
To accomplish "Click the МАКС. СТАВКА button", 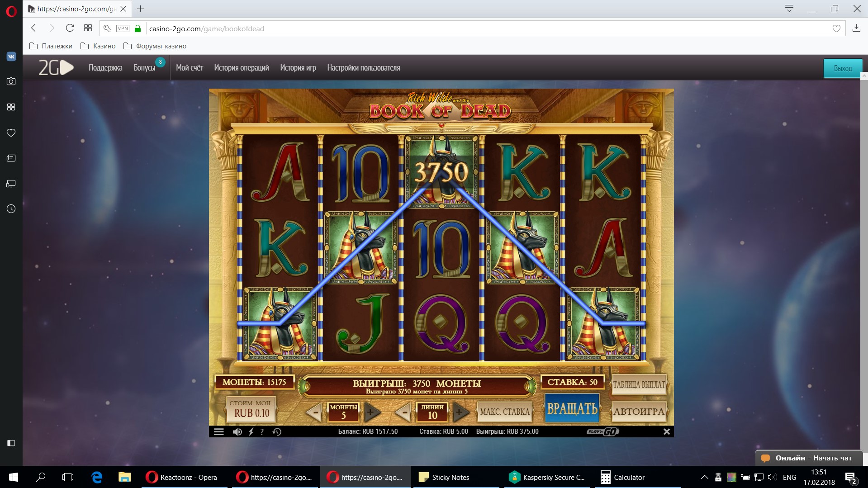I will pos(504,412).
